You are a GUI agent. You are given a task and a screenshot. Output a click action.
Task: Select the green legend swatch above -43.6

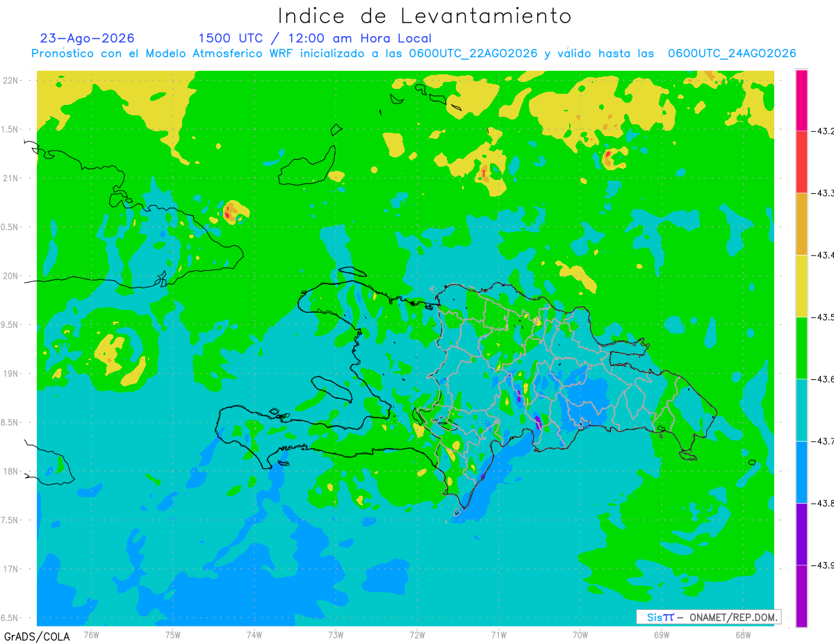click(801, 347)
